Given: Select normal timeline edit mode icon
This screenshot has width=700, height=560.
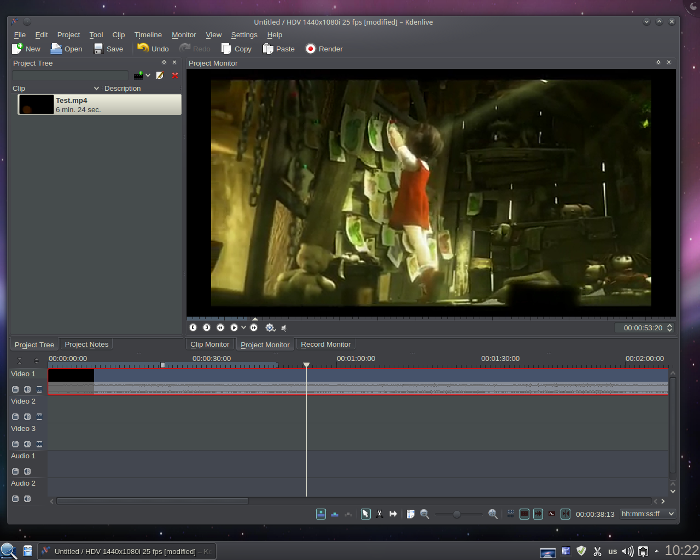Looking at the screenshot, I should point(321,514).
